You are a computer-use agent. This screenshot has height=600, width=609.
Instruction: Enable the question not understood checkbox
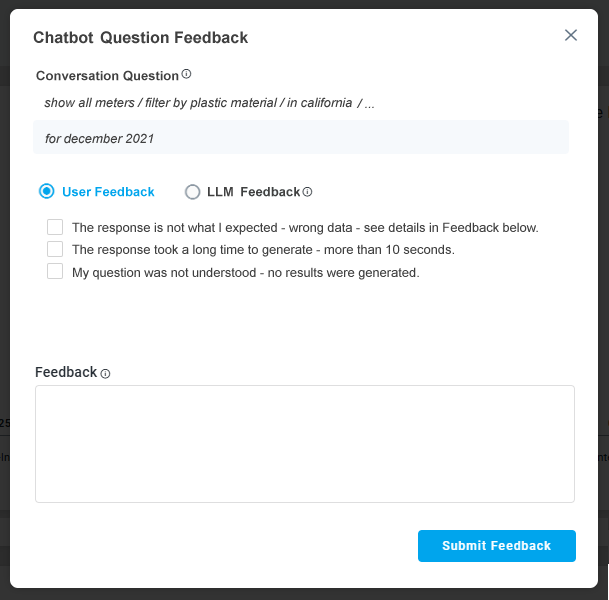tap(55, 271)
